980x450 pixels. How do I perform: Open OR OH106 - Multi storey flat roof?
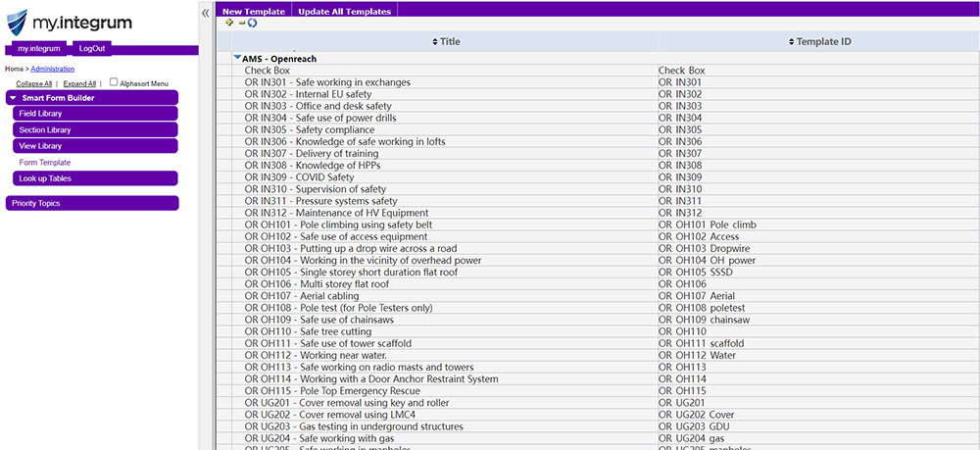point(317,284)
